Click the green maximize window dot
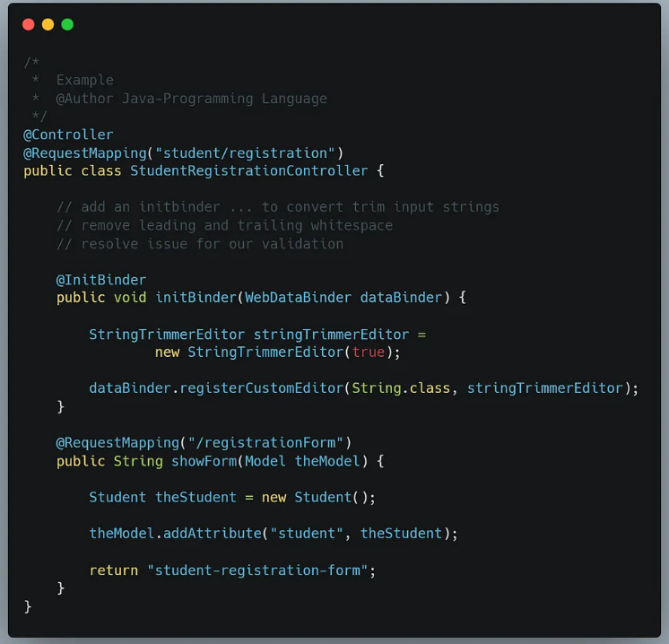The image size is (669, 644). (67, 25)
